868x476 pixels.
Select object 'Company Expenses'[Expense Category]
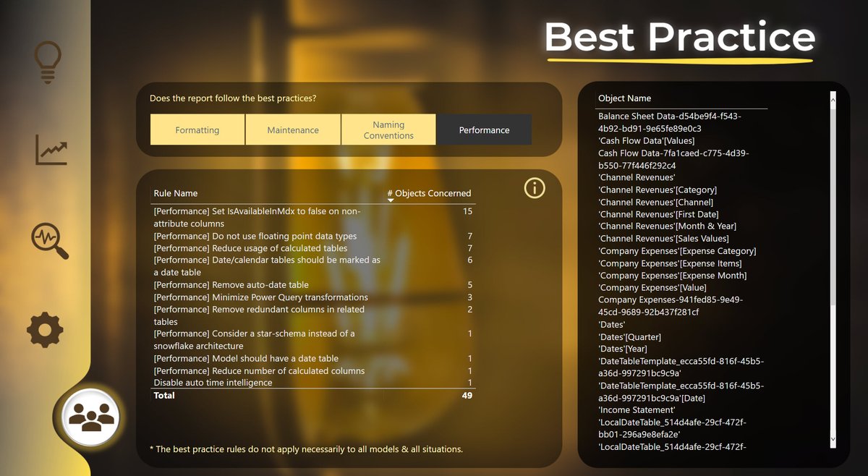coord(677,251)
